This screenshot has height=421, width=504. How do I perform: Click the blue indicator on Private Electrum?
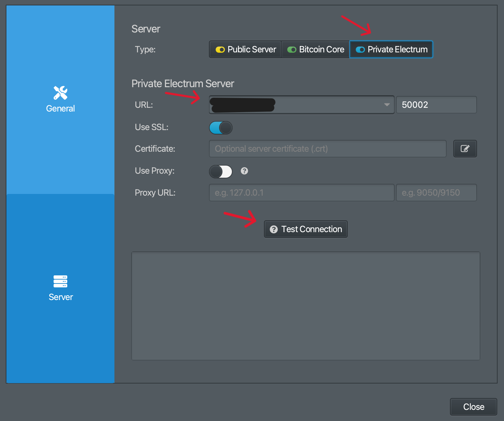[360, 49]
